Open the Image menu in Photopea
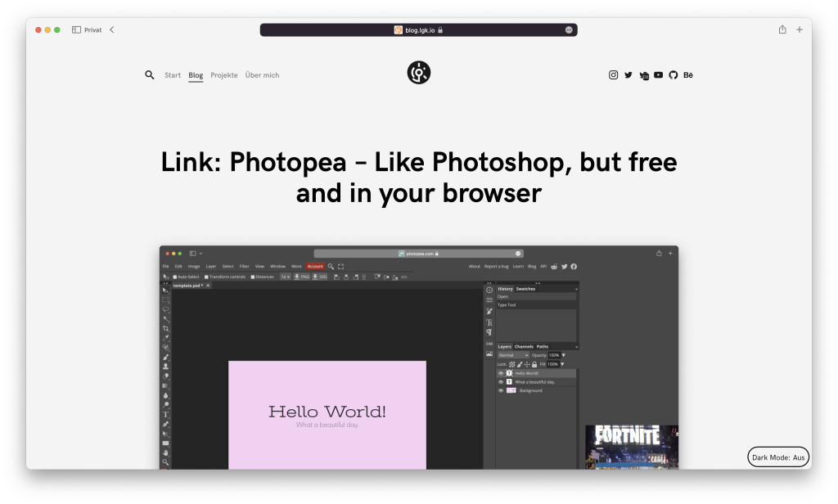838x504 pixels. point(194,266)
